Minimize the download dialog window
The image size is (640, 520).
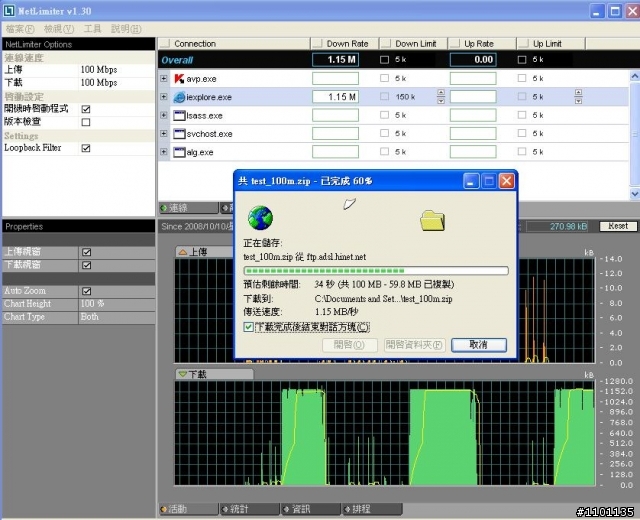[x=471, y=181]
